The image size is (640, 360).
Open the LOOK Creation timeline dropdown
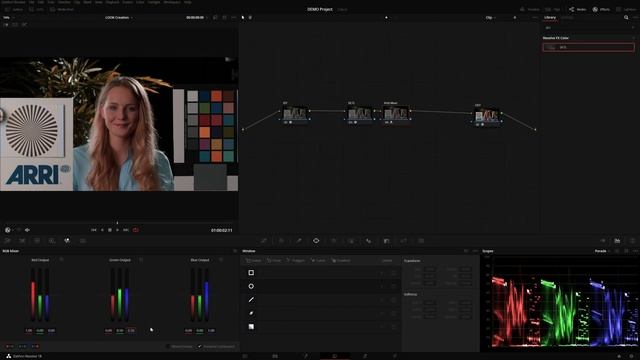pyautogui.click(x=119, y=18)
